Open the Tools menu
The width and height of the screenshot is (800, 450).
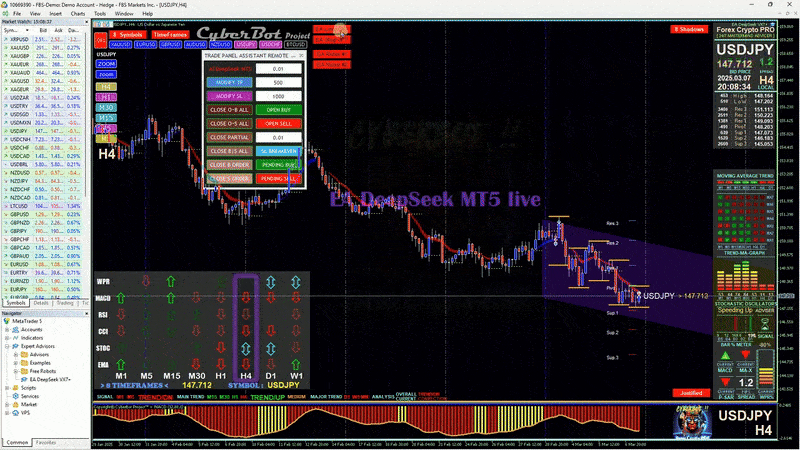click(100, 13)
